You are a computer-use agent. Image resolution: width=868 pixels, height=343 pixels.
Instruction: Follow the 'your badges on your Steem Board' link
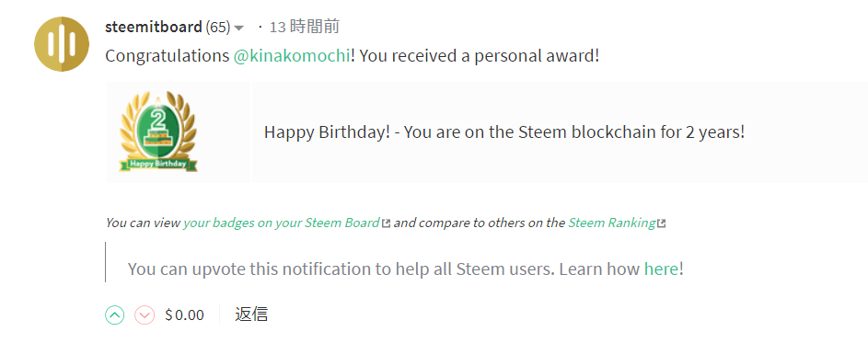(282, 223)
